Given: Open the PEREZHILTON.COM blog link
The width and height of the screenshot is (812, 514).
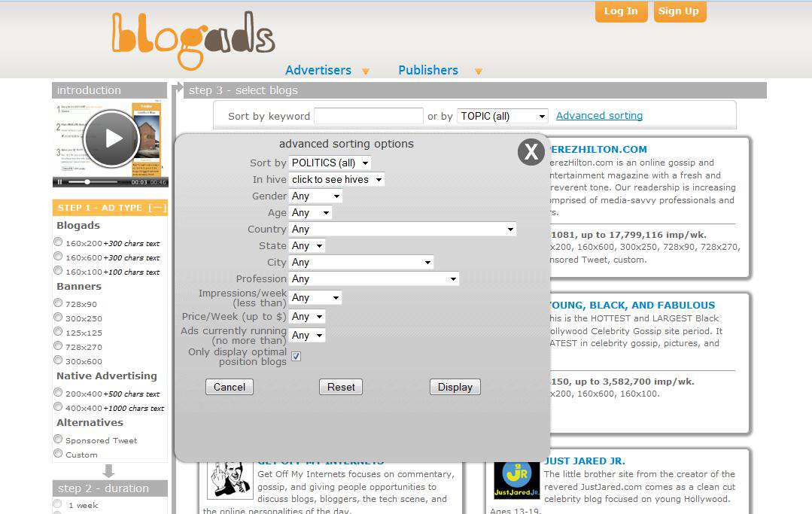Looking at the screenshot, I should 598,150.
